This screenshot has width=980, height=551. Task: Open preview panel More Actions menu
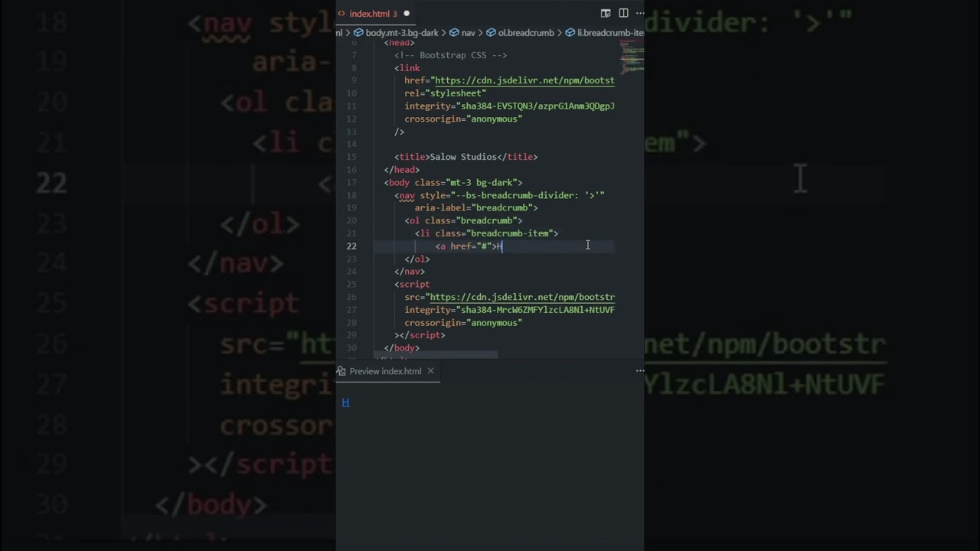[x=639, y=371]
